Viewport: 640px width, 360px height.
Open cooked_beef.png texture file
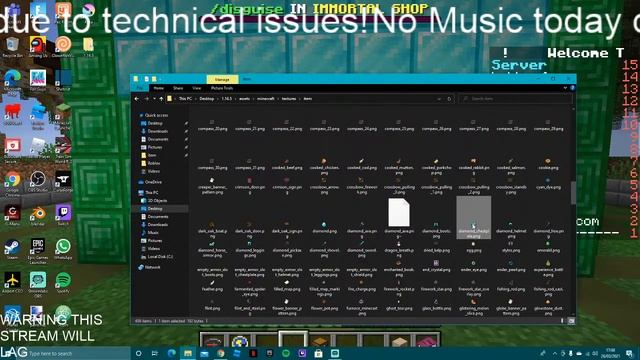pos(287,164)
